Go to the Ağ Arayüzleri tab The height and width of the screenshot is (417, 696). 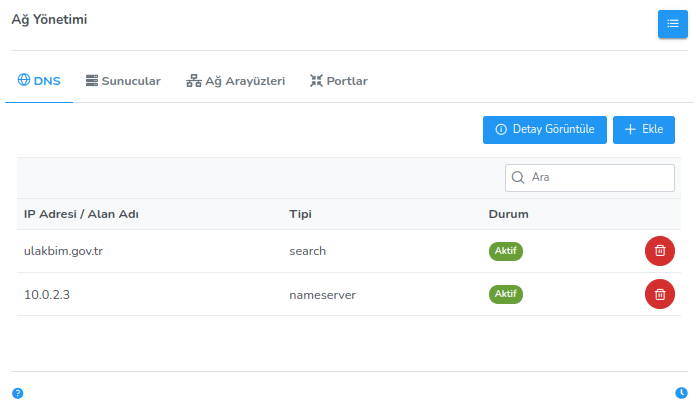pos(235,81)
